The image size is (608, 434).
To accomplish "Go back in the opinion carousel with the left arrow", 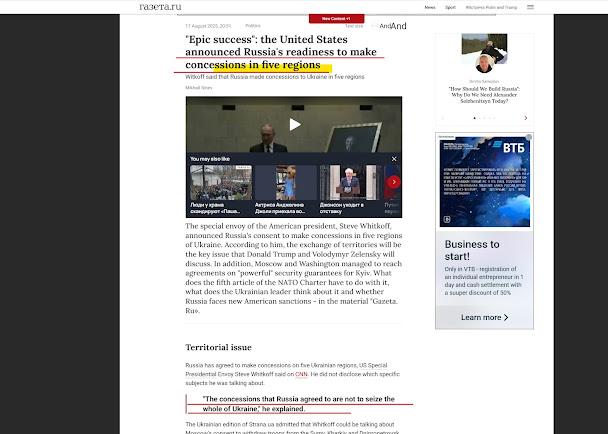I will (x=443, y=118).
